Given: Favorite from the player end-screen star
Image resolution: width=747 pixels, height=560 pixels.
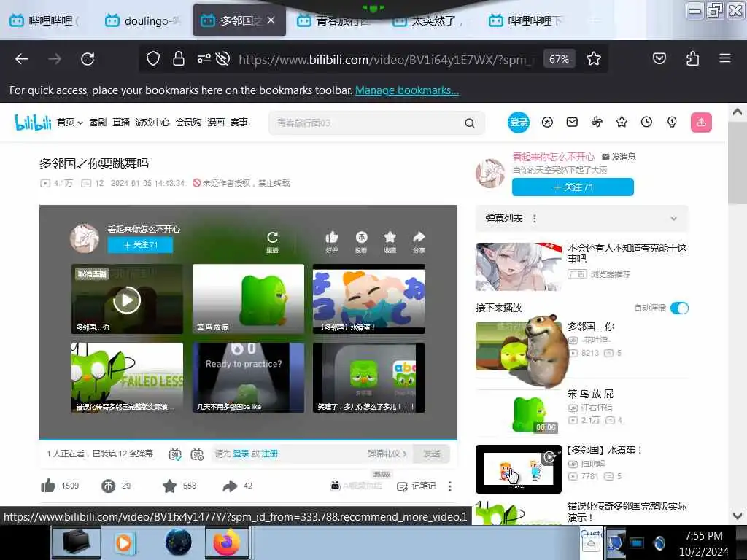Looking at the screenshot, I should pos(390,242).
